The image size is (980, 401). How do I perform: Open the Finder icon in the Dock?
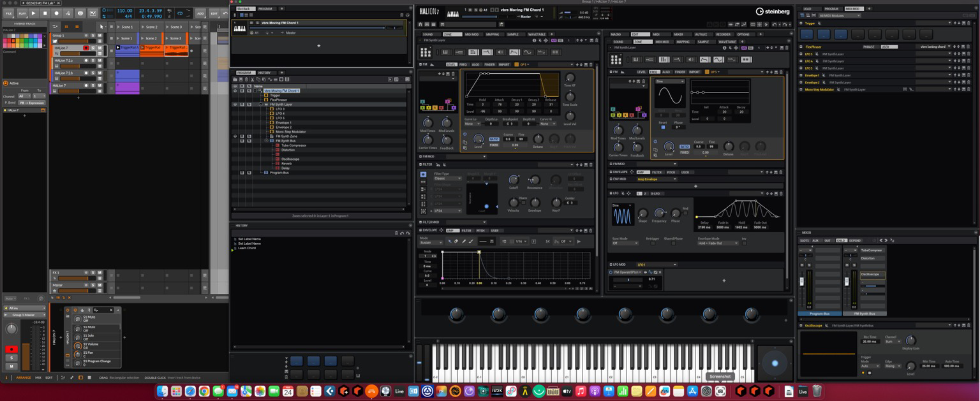[x=163, y=391]
